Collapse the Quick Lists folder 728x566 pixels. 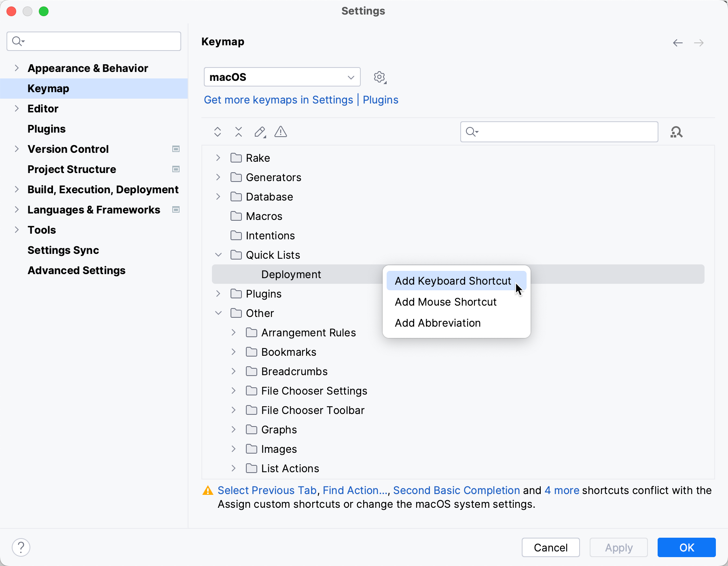[x=218, y=255]
